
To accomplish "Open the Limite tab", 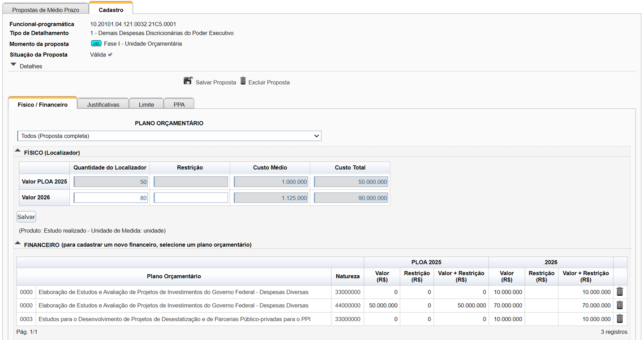I will [x=146, y=104].
